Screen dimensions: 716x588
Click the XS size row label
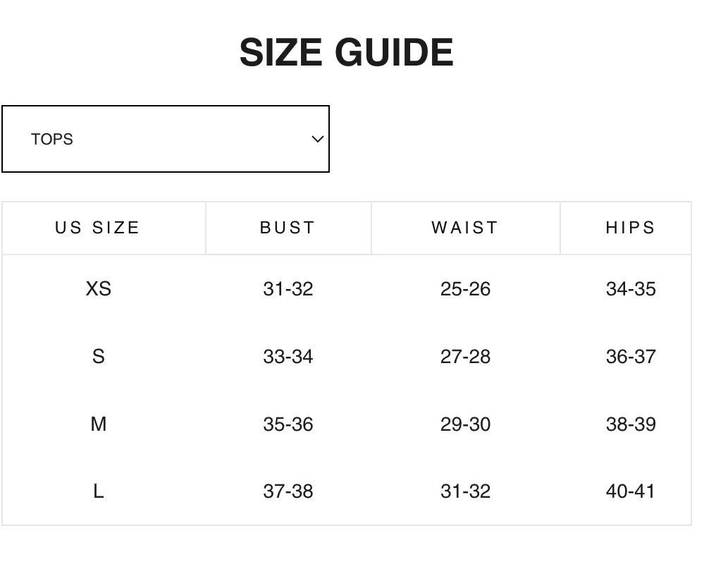[98, 289]
